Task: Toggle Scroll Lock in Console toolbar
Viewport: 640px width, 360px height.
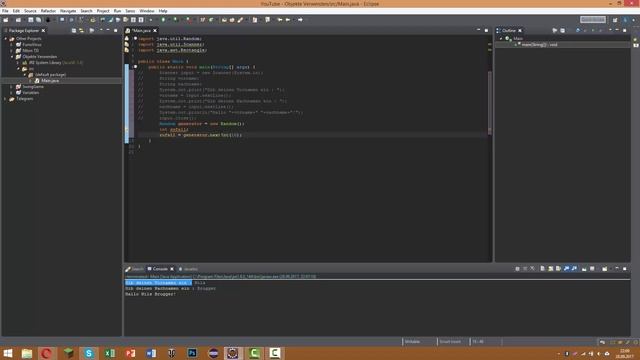Action: tap(551, 269)
